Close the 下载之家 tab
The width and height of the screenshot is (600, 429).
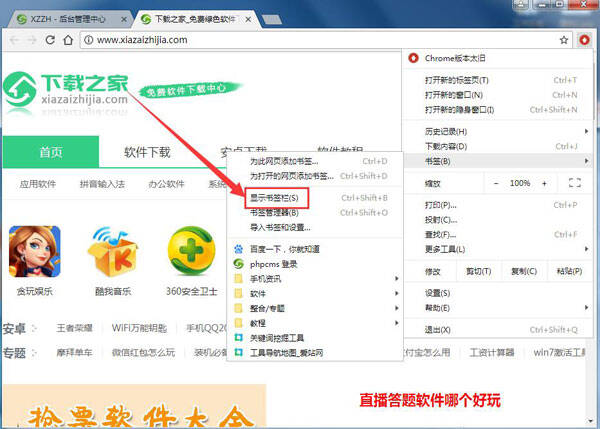pyautogui.click(x=248, y=19)
